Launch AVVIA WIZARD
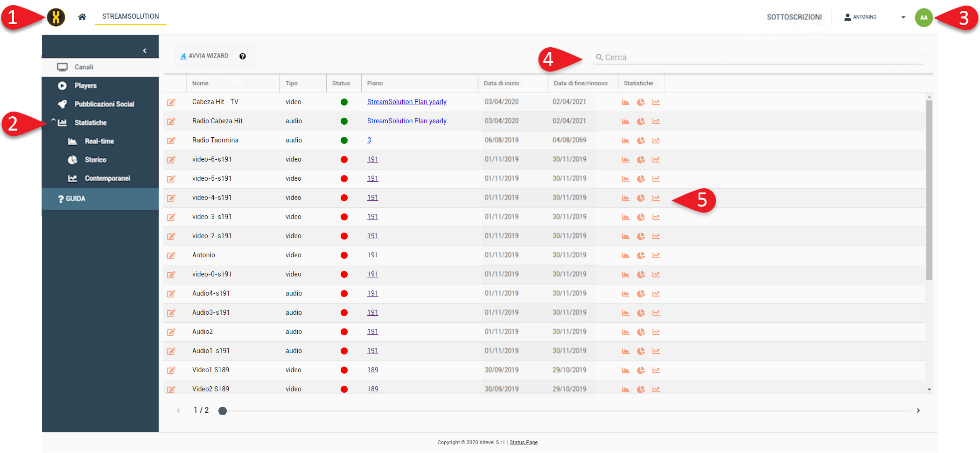Viewport: 980px width, 453px height. pyautogui.click(x=204, y=56)
